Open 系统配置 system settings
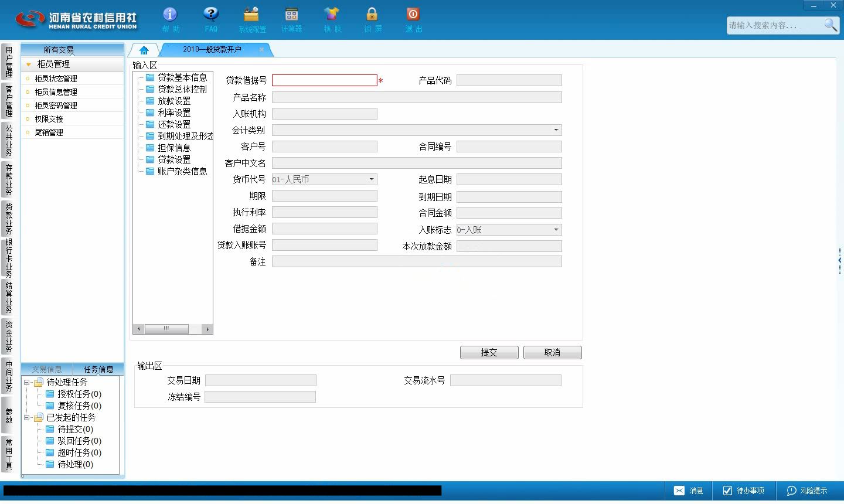This screenshot has width=844, height=504. point(252,19)
